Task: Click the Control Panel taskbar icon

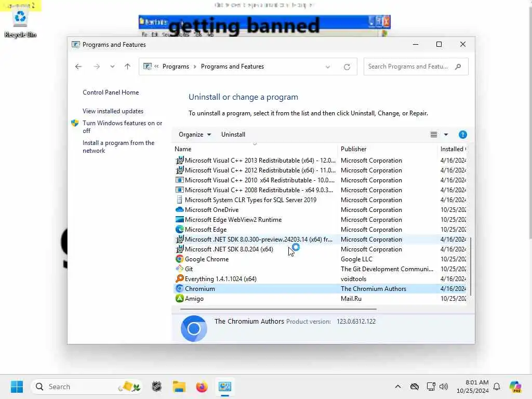Action: pos(224,387)
